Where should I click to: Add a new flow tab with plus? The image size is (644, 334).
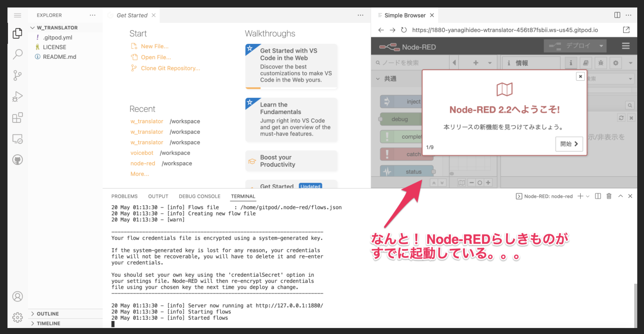point(476,63)
